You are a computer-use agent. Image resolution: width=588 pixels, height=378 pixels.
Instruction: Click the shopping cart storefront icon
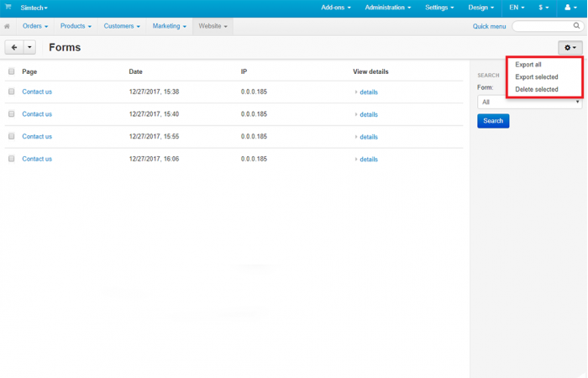(8, 7)
